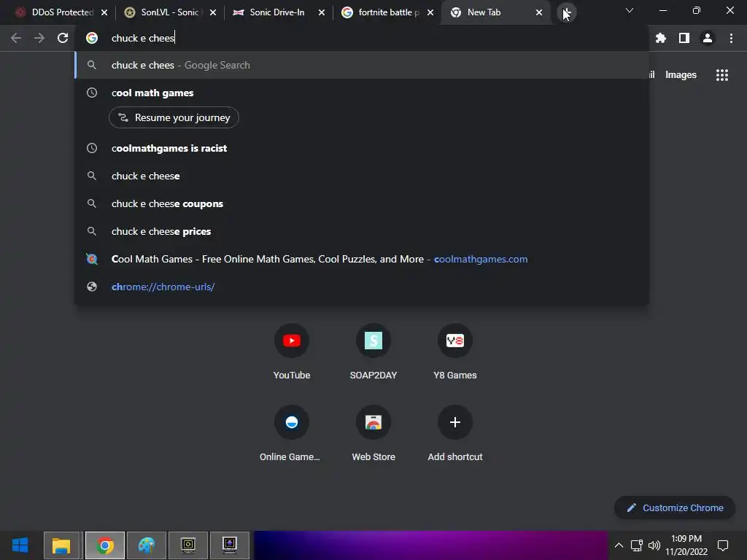Image resolution: width=747 pixels, height=560 pixels.
Task: Toggle the side panel icon
Action: (684, 38)
